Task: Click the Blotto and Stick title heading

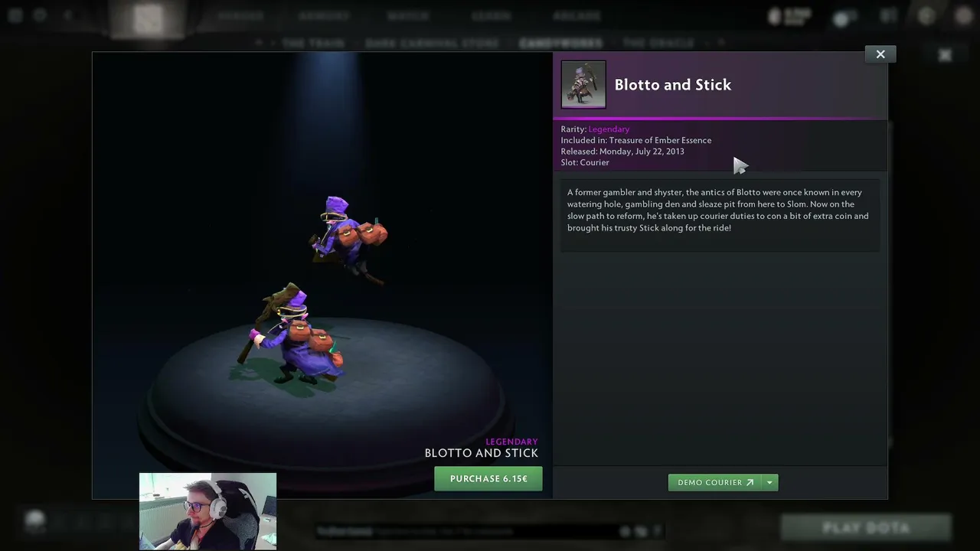Action: pos(673,85)
